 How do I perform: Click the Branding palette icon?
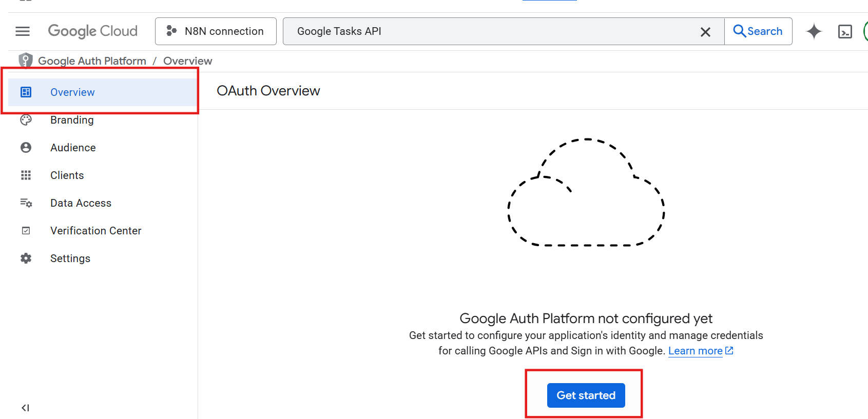click(x=26, y=120)
